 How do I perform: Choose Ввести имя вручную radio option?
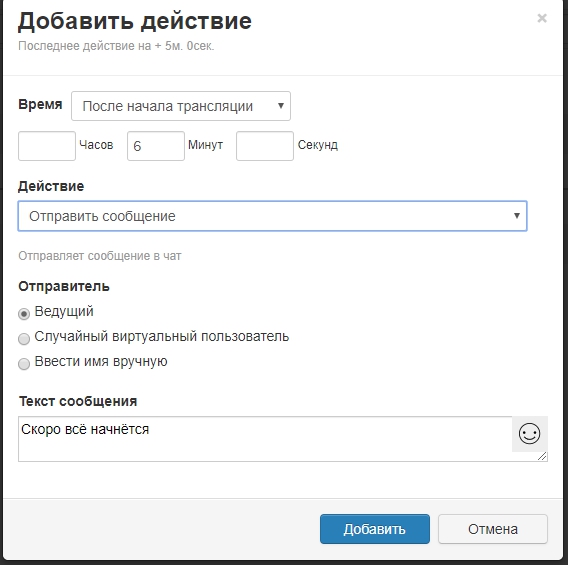tap(24, 364)
